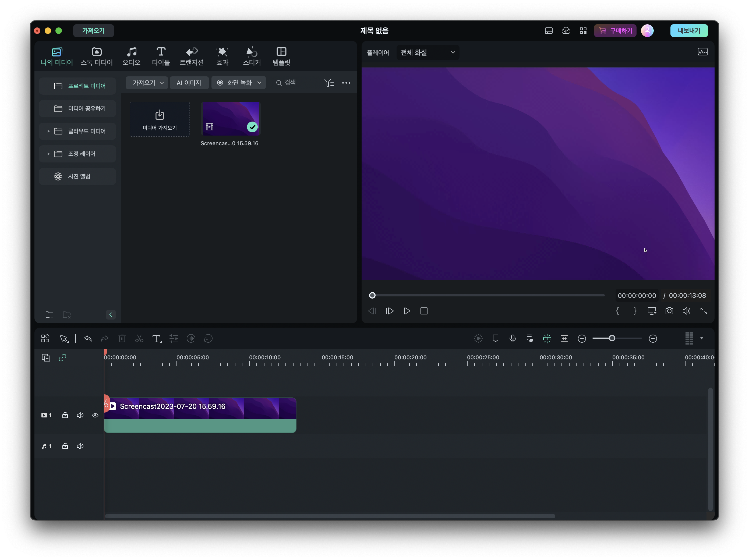Click the marker shield icon in timeline toolbar
Image resolution: width=749 pixels, height=560 pixels.
point(495,338)
